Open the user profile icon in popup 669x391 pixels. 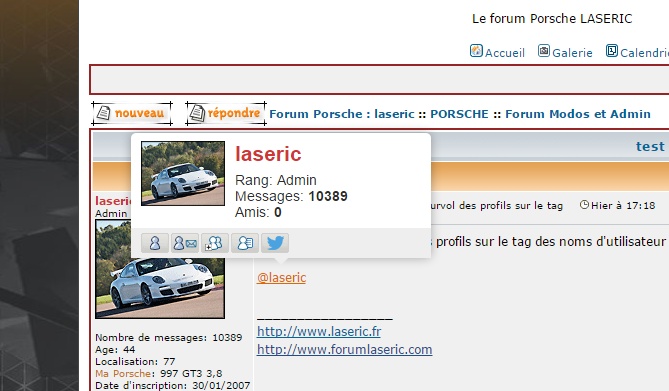(155, 243)
